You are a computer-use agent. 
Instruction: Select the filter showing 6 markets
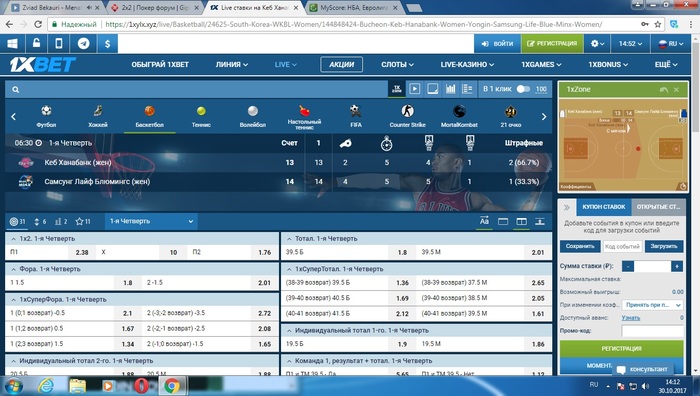tap(40, 221)
